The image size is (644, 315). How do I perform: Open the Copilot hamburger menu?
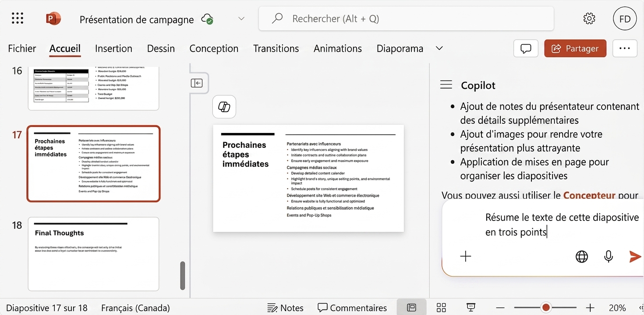click(446, 85)
